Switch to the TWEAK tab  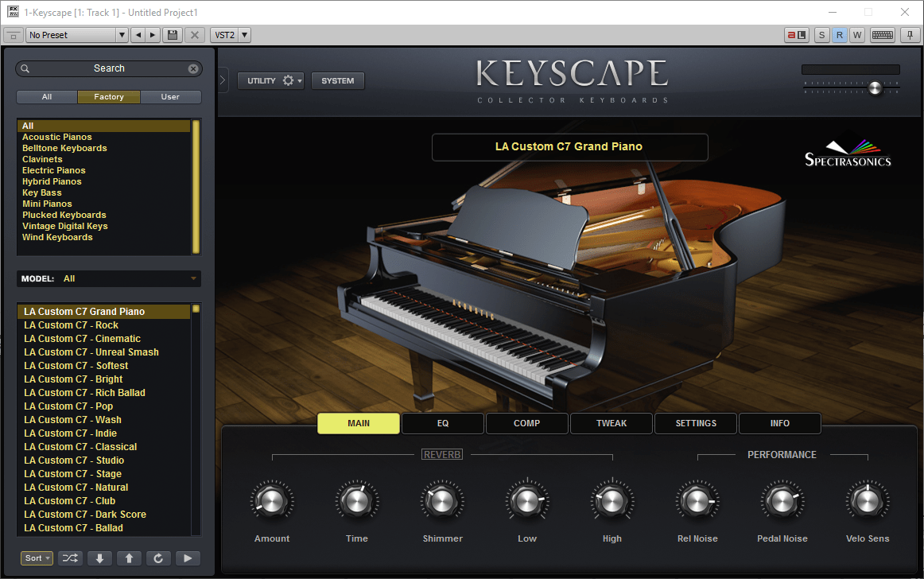click(611, 423)
